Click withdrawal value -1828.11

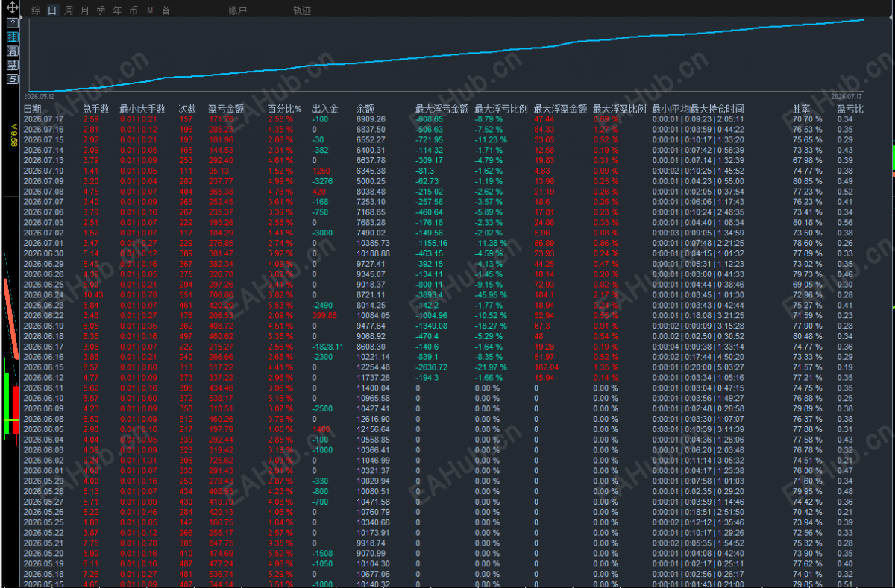point(327,347)
